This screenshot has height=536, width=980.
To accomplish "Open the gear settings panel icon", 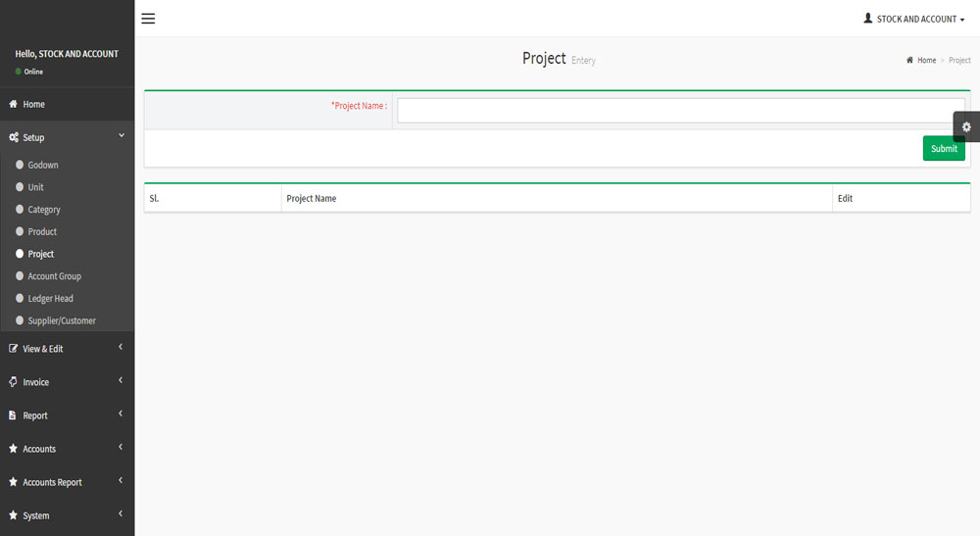I will [966, 126].
